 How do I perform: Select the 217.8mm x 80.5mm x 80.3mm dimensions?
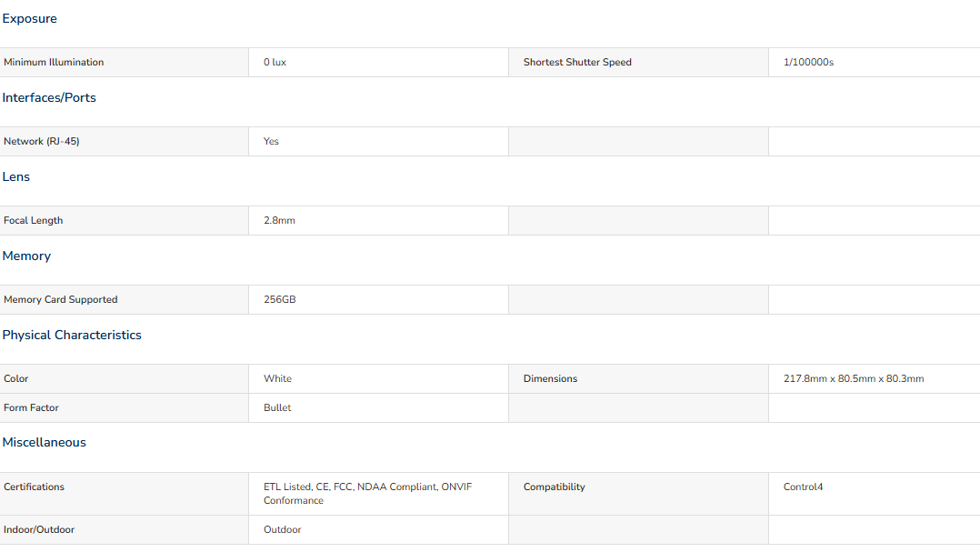[853, 379]
